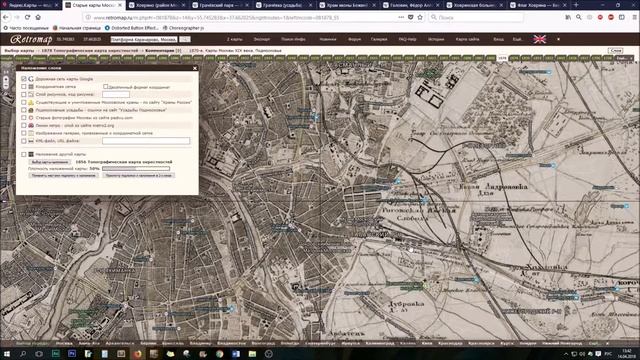Click the 'Вход' login link
This screenshot has height=360, width=640.
(x=498, y=39)
